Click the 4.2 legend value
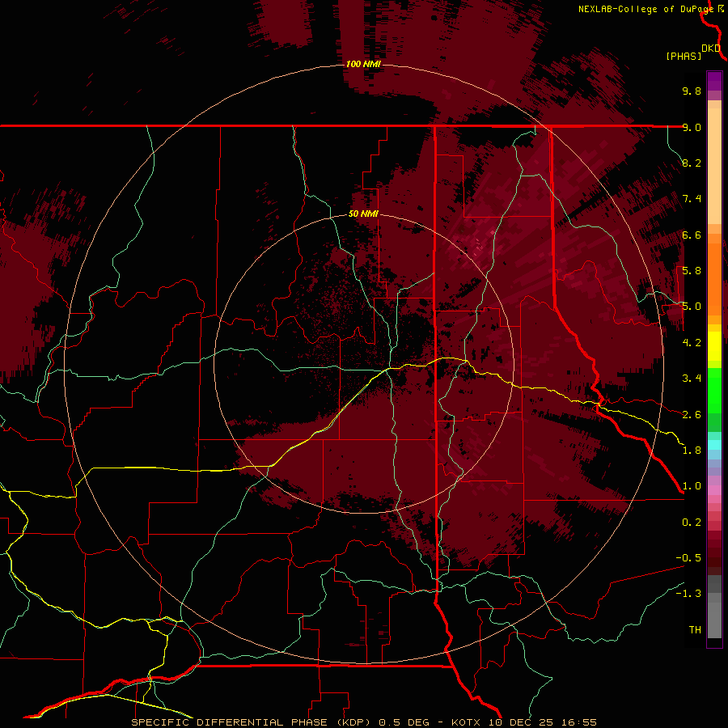Viewport: 728px width, 728px height. [692, 343]
